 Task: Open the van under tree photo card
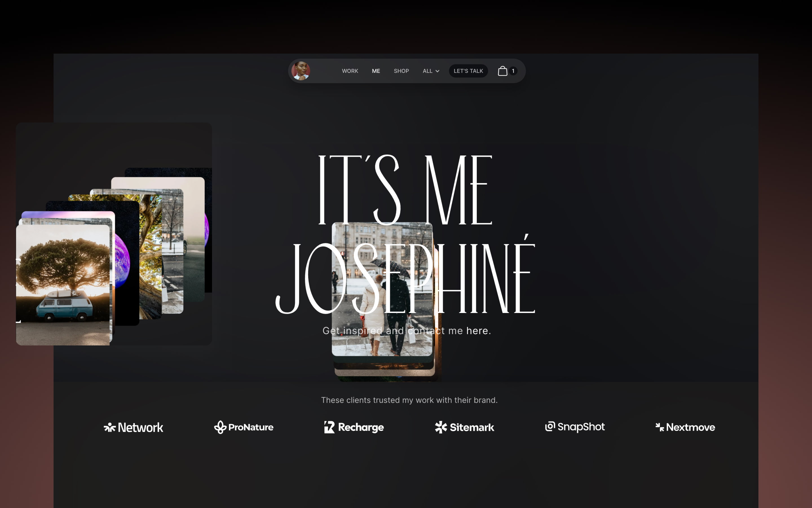(x=63, y=285)
